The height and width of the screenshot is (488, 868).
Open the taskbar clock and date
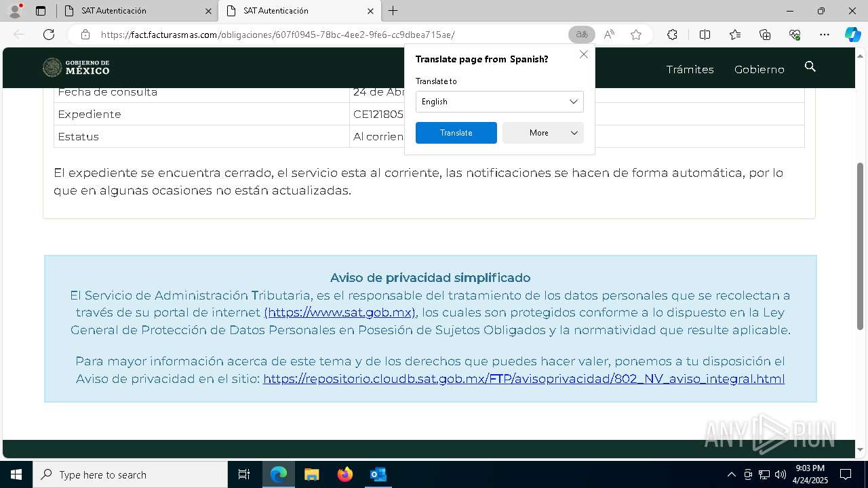810,474
